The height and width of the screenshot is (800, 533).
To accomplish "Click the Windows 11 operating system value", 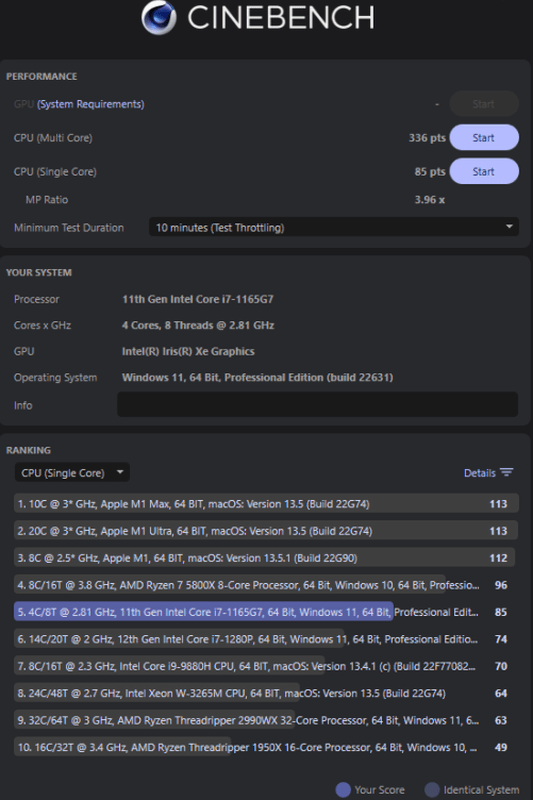I will coord(257,378).
